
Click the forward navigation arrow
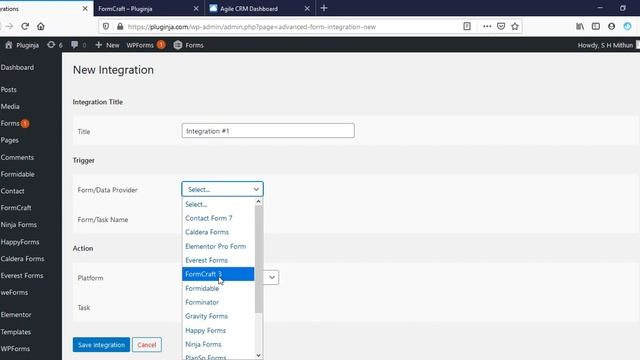coord(9,27)
